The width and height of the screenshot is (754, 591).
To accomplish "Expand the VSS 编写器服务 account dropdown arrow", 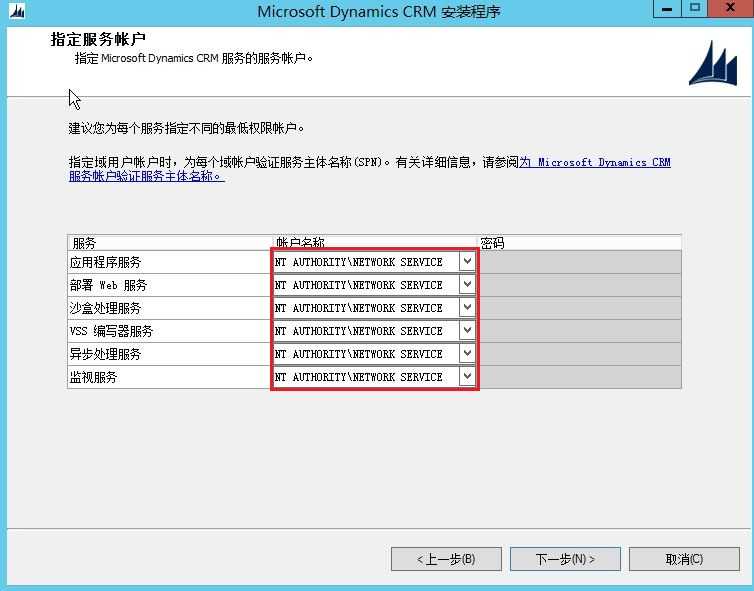I will point(467,330).
